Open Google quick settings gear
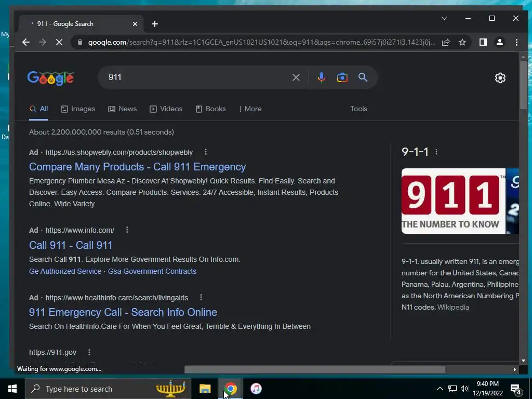The width and height of the screenshot is (532, 399). pyautogui.click(x=500, y=78)
